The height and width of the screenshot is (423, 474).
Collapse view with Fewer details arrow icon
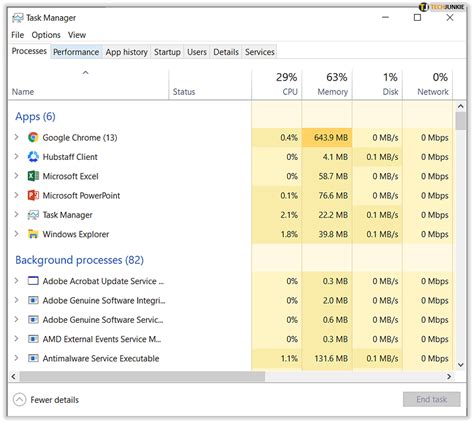click(19, 399)
